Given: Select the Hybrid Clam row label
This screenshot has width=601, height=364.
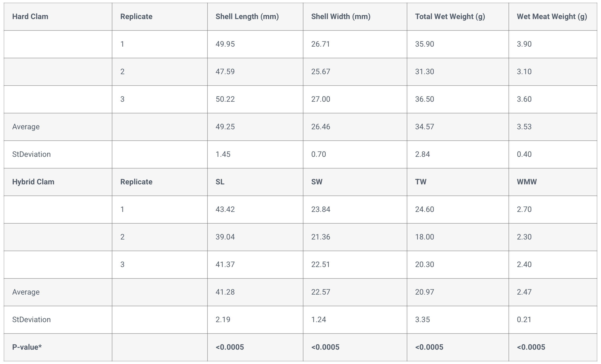Looking at the screenshot, I should [x=33, y=182].
